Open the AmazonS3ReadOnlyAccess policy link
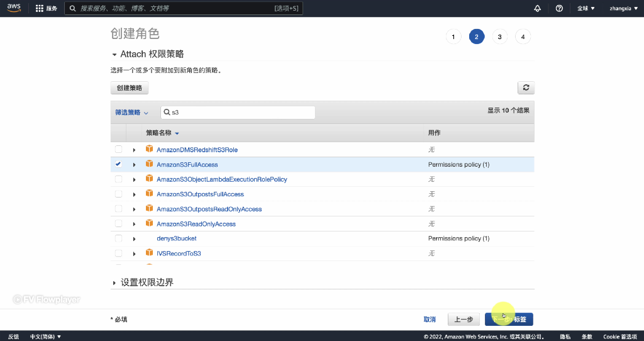This screenshot has height=341, width=644. tap(196, 224)
